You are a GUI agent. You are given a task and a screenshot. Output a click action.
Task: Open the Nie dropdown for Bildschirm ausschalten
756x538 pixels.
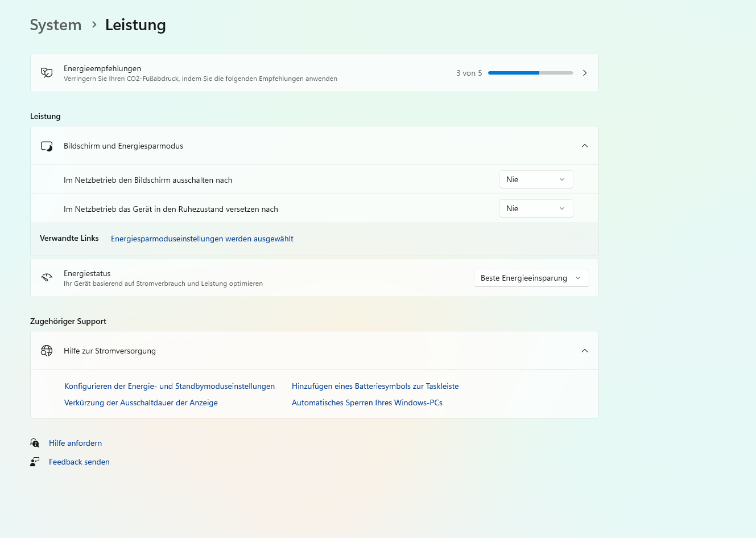point(536,179)
